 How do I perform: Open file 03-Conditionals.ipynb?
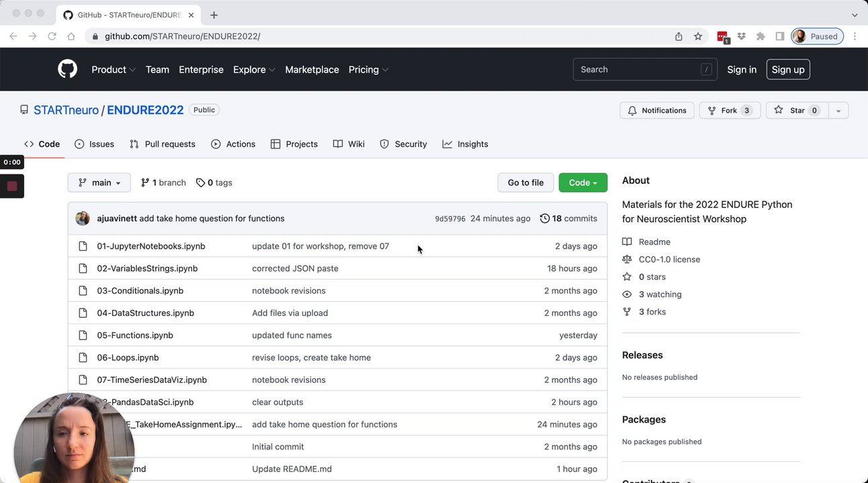[140, 290]
